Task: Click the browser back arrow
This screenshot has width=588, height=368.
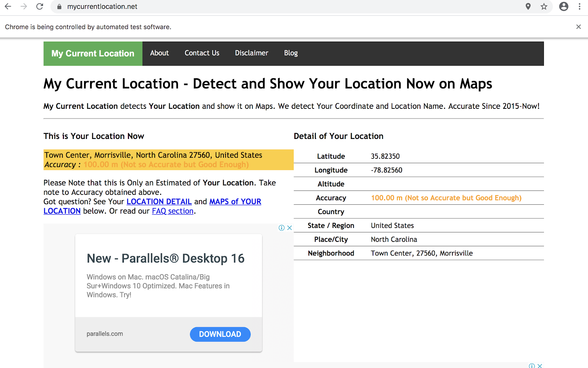Action: click(8, 7)
